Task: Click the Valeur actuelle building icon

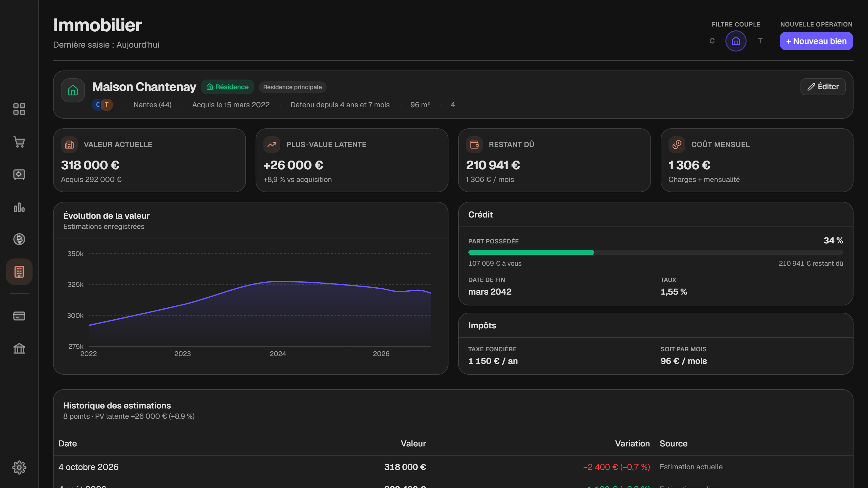Action: coord(69,145)
